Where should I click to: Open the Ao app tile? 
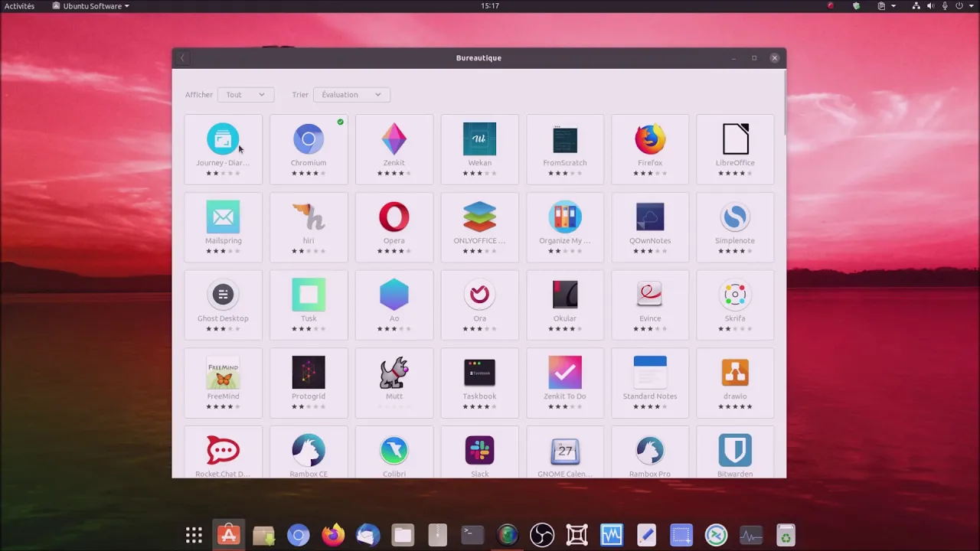pyautogui.click(x=394, y=305)
